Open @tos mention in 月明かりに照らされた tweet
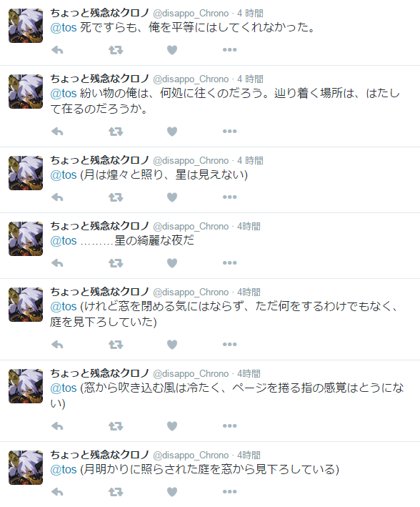 64,470
